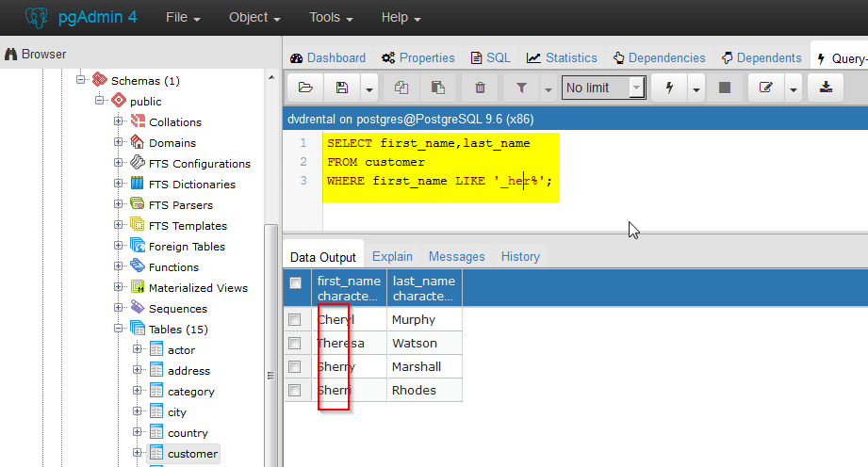Select the customer table in tree
This screenshot has width=868, height=467.
(192, 453)
